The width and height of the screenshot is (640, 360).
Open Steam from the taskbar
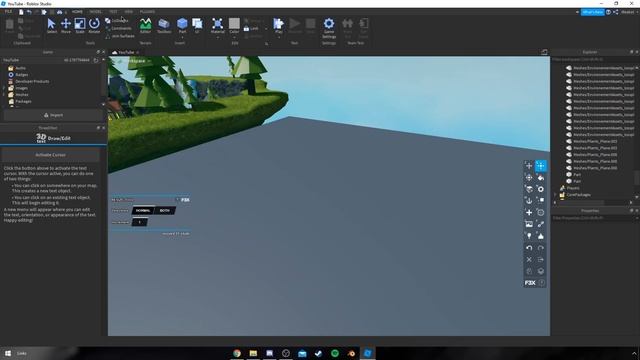point(318,353)
